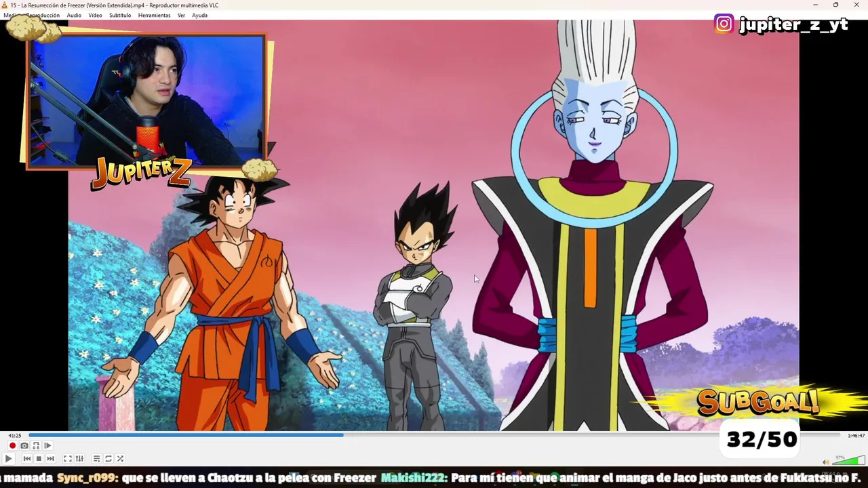Advance frame by frame
The height and width of the screenshot is (488, 868).
[x=47, y=445]
